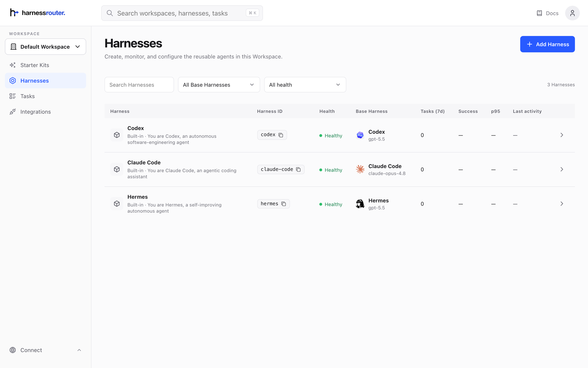588x368 pixels.
Task: Click the workspace building icon
Action: [14, 47]
